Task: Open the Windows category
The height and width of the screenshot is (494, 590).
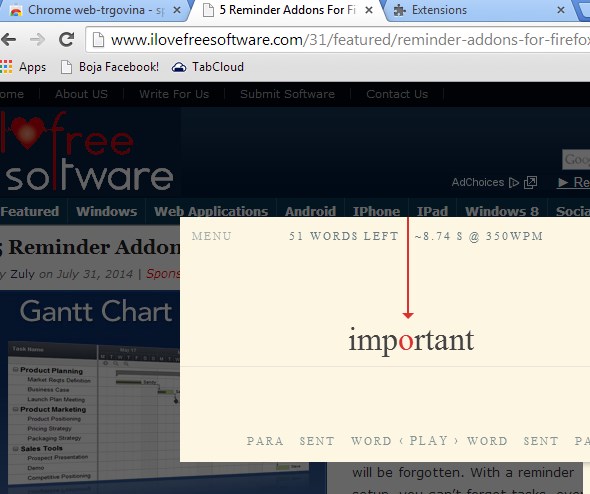Action: click(107, 211)
